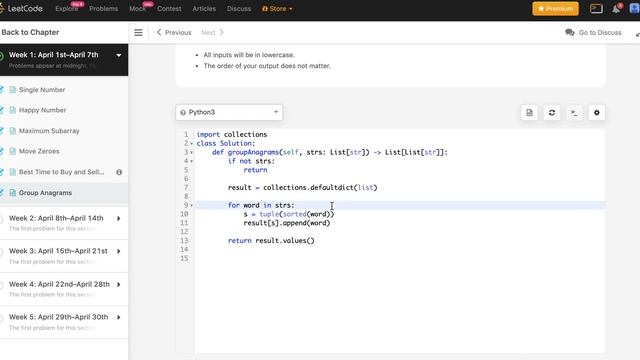Open the Happy Number problem
The width and height of the screenshot is (640, 360).
(42, 110)
